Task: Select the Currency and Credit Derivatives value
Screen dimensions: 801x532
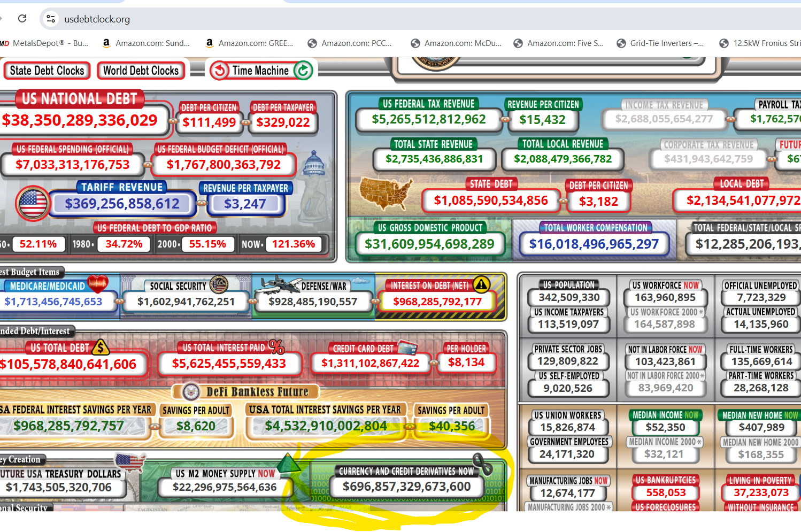Action: coord(406,487)
